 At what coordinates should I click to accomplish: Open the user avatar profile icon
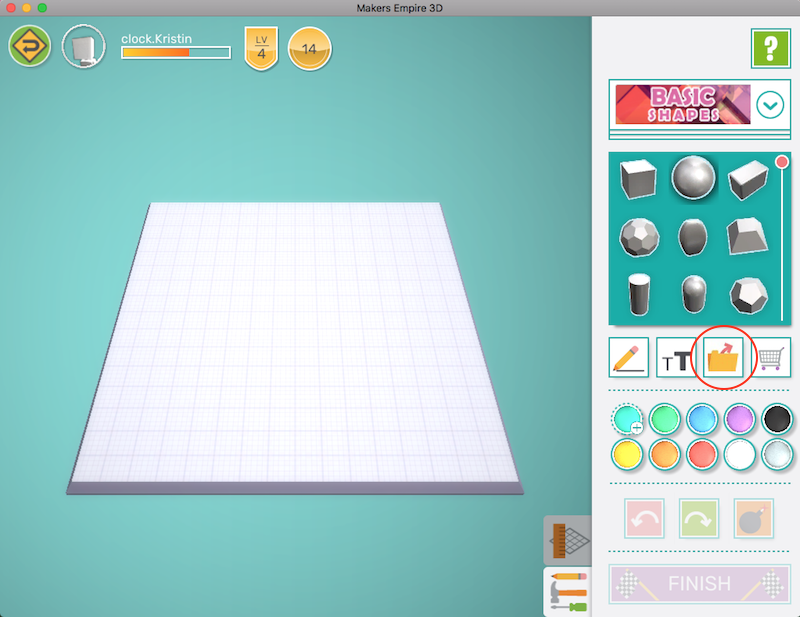84,47
